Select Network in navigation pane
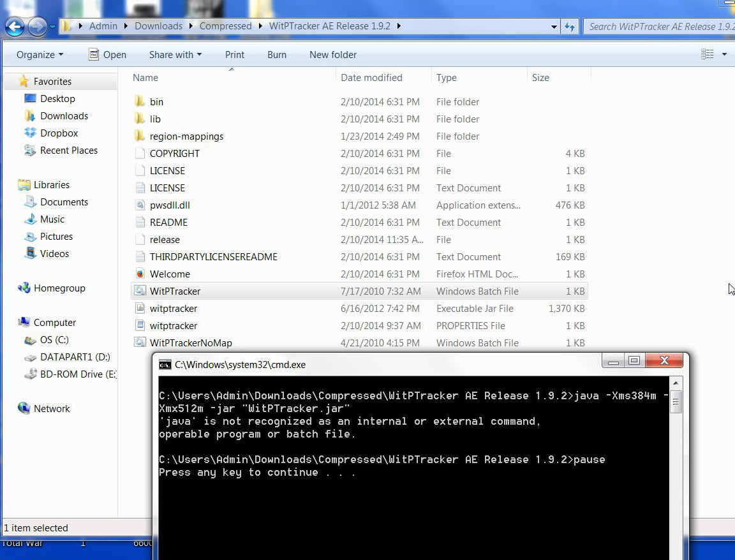This screenshot has width=735, height=560. 52,409
